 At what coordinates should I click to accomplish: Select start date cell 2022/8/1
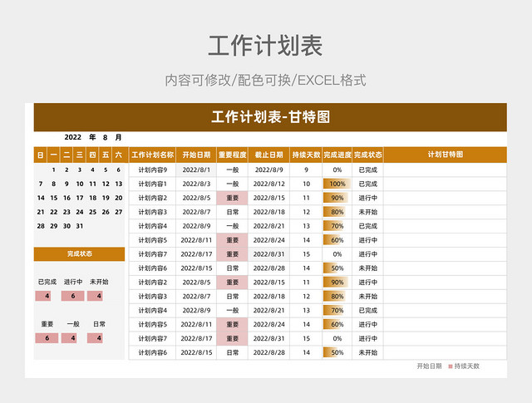click(196, 170)
